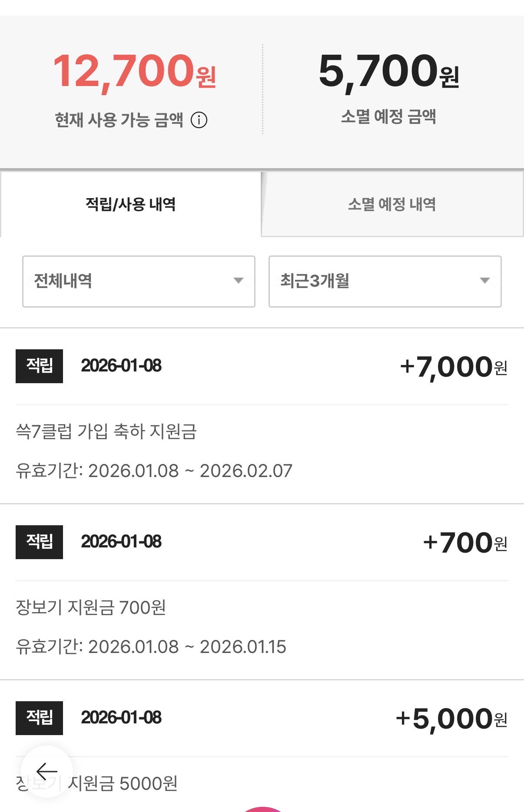Tap the 적립 badge on the +700원 entry
This screenshot has height=812, width=524.
39,542
